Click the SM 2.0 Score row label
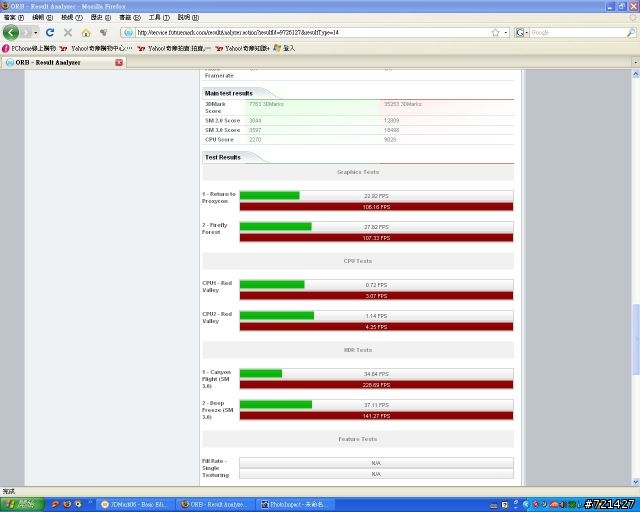640x512 pixels. click(x=222, y=120)
